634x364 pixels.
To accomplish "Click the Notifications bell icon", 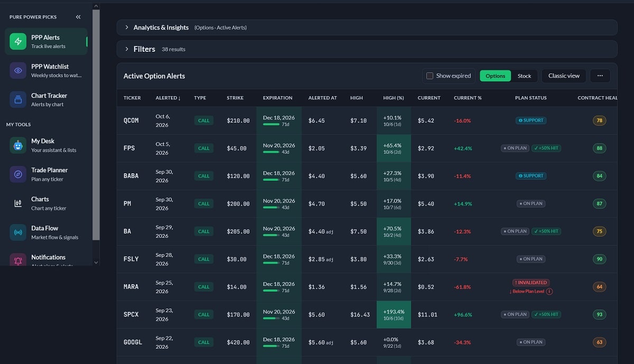I will click(x=18, y=260).
